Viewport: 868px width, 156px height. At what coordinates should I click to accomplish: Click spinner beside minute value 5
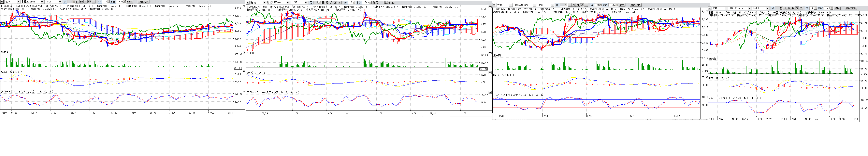[108, 2]
